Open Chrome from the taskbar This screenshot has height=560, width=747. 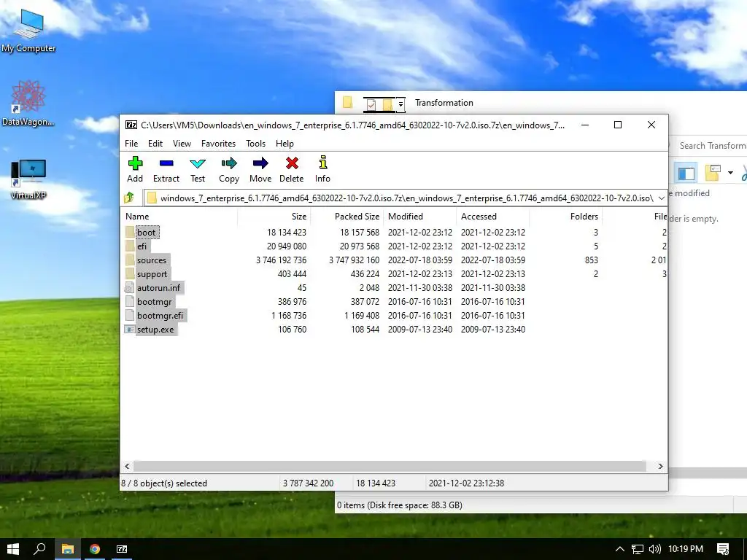[x=95, y=549]
